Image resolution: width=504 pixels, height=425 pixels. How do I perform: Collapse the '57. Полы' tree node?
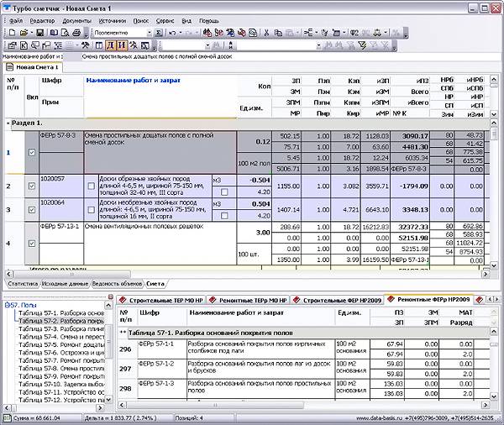click(x=7, y=305)
